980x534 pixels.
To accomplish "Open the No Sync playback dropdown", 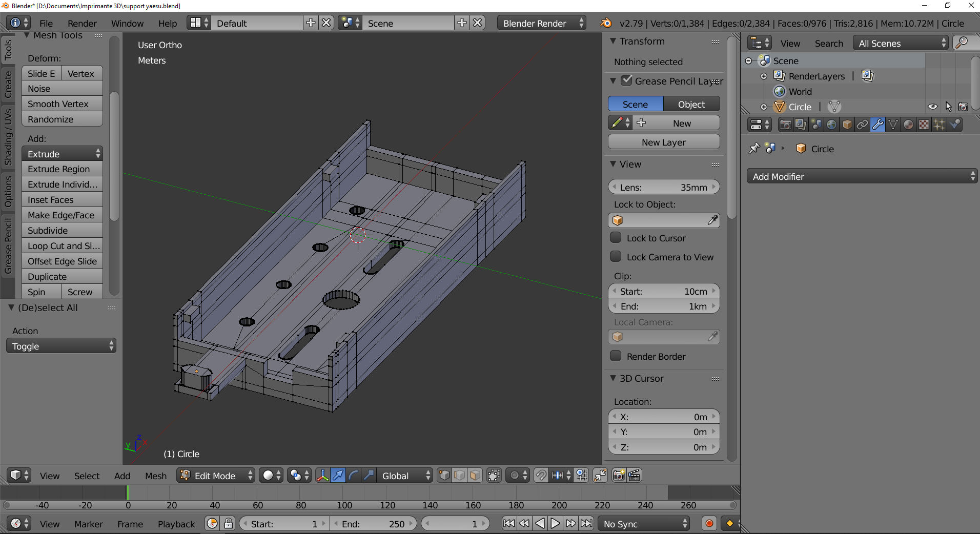I will (x=644, y=524).
